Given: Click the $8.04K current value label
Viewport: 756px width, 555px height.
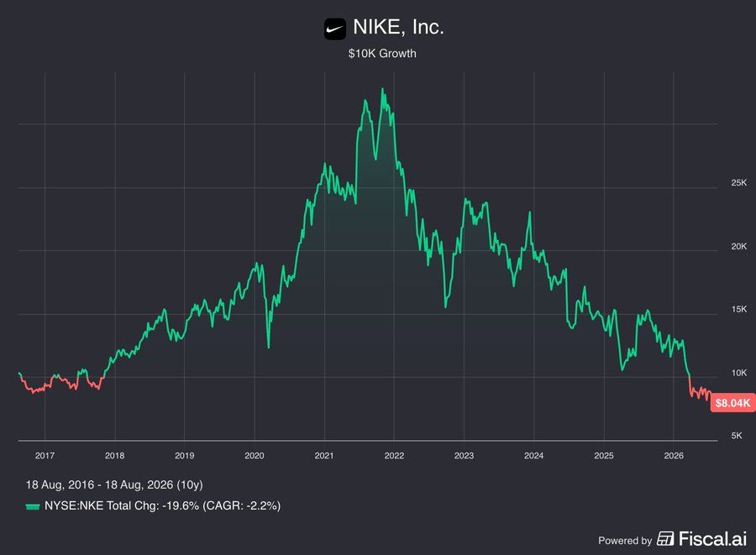Looking at the screenshot, I should pos(732,403).
